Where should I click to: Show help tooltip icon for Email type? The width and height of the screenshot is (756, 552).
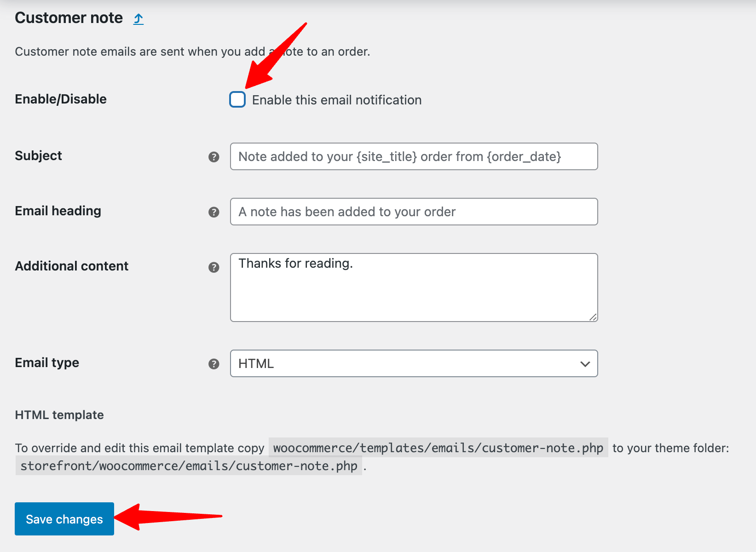(x=214, y=364)
